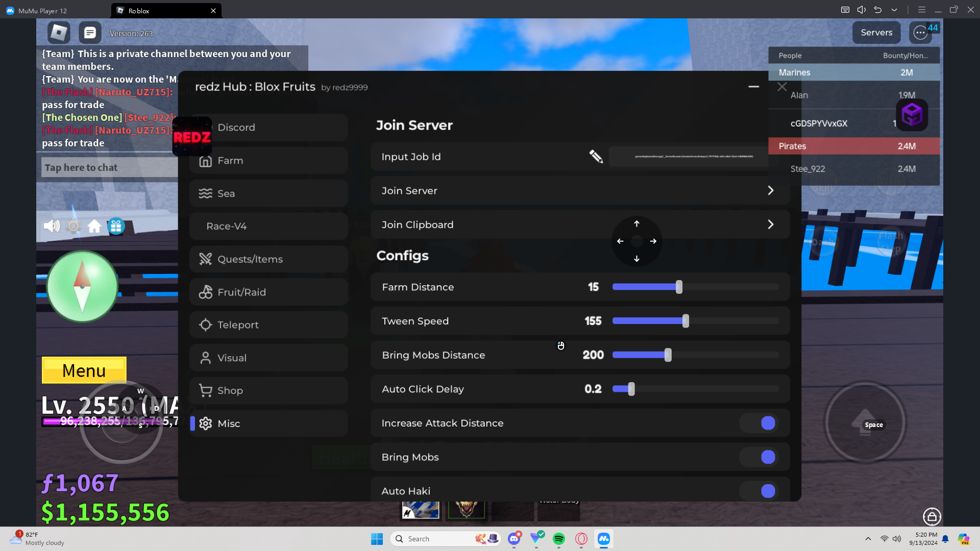Screen dimensions: 980x551
Task: Tap the Space jump arrow button
Action: [865, 422]
